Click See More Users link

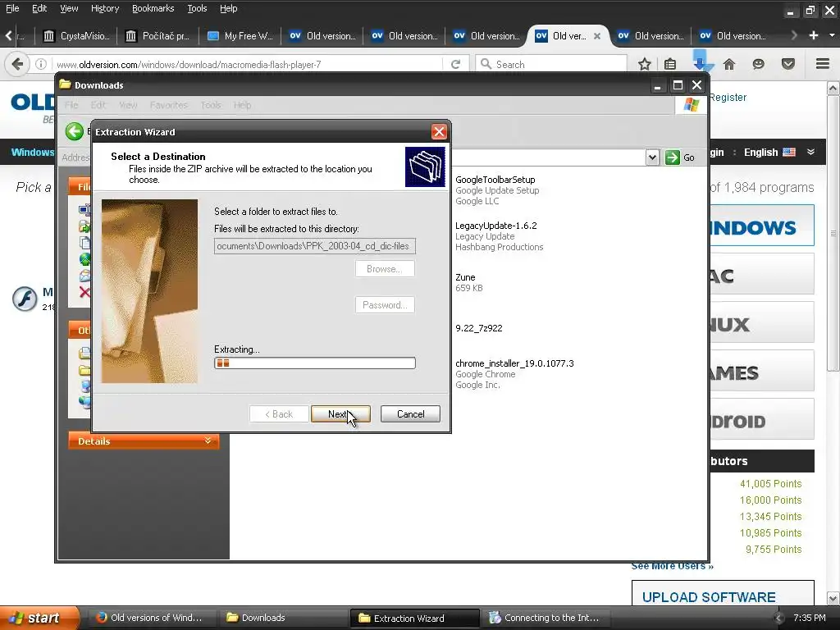[x=672, y=566]
